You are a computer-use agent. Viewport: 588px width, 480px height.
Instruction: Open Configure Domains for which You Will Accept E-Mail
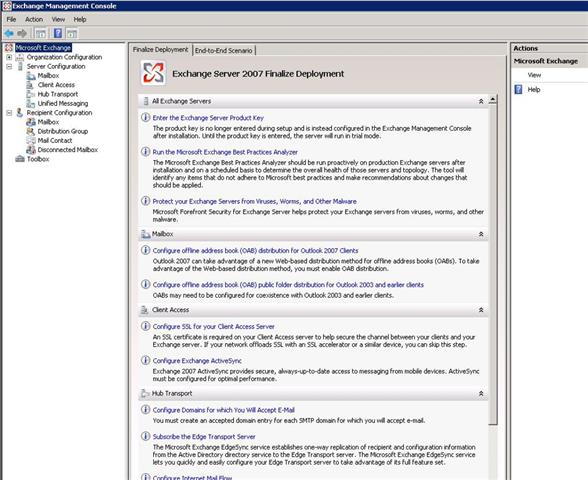pyautogui.click(x=224, y=410)
